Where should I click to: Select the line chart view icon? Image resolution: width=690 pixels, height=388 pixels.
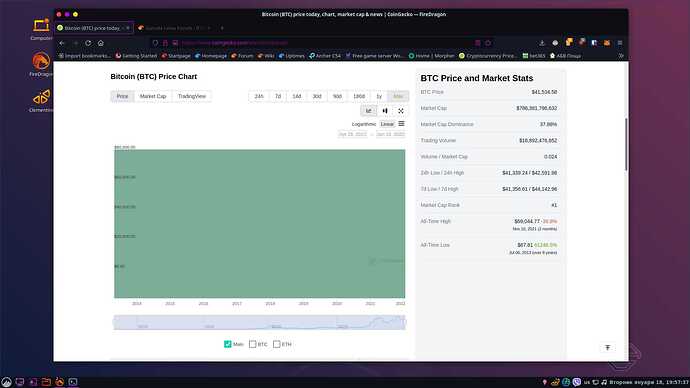[x=368, y=111]
